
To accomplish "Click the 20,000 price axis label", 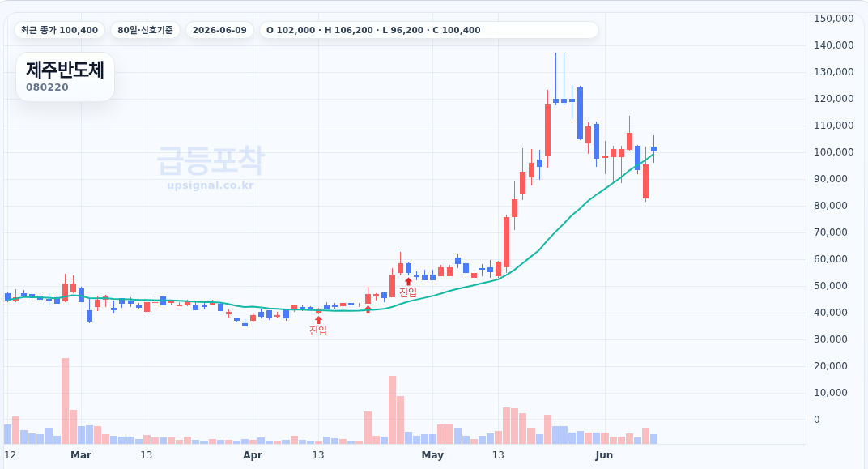I will pos(831,365).
